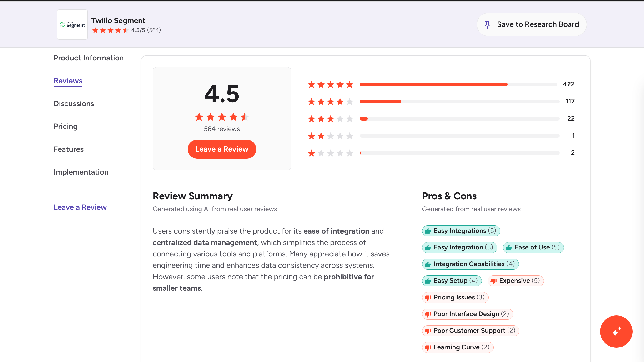Switch to the Pricing sidebar tab
Image resolution: width=644 pixels, height=362 pixels.
65,126
